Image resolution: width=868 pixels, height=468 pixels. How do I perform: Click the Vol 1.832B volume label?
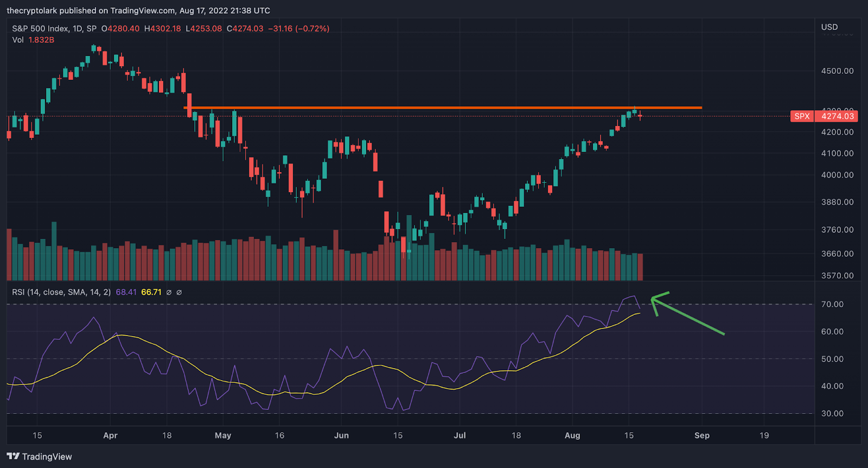33,40
